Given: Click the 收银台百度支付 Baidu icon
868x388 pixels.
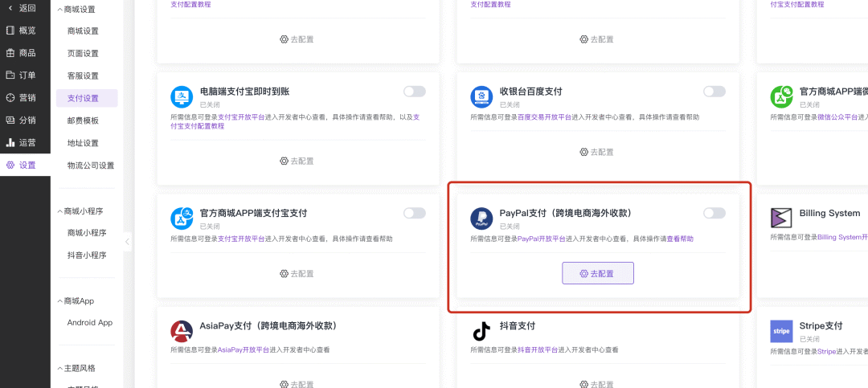Looking at the screenshot, I should tap(481, 97).
